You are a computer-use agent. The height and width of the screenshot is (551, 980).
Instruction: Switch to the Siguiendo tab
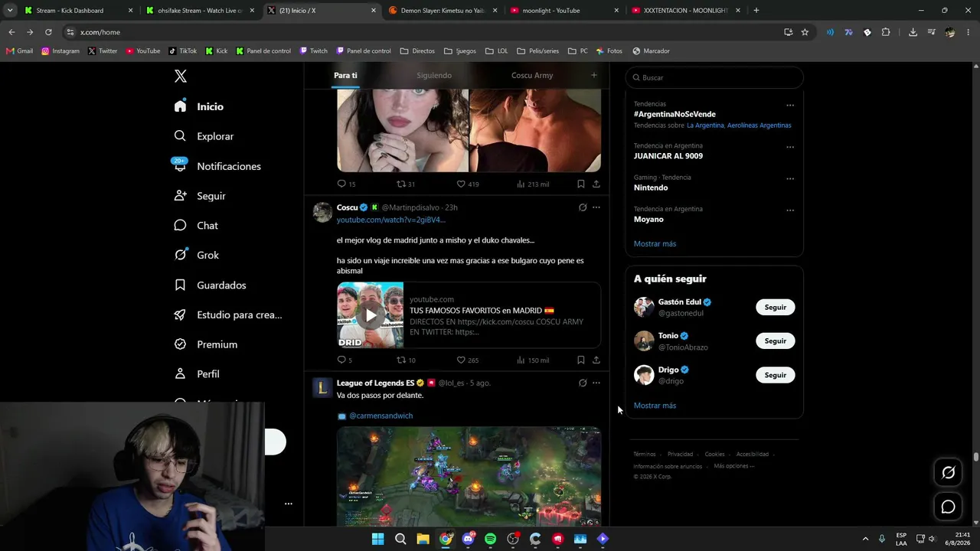point(434,75)
